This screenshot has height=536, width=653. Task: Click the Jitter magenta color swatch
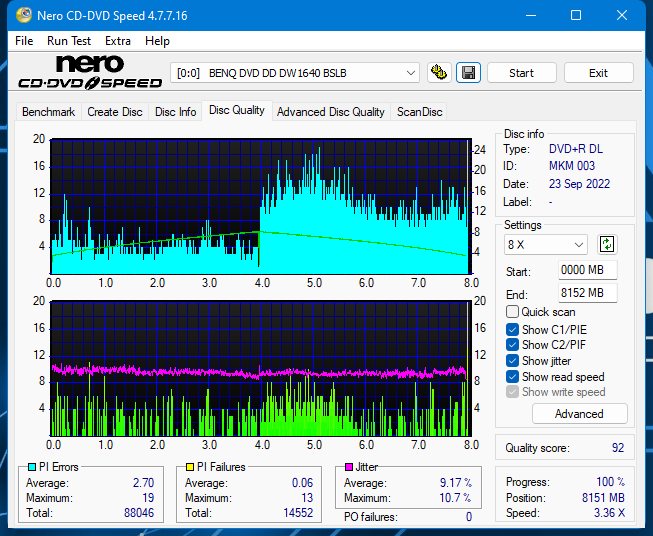tap(349, 467)
